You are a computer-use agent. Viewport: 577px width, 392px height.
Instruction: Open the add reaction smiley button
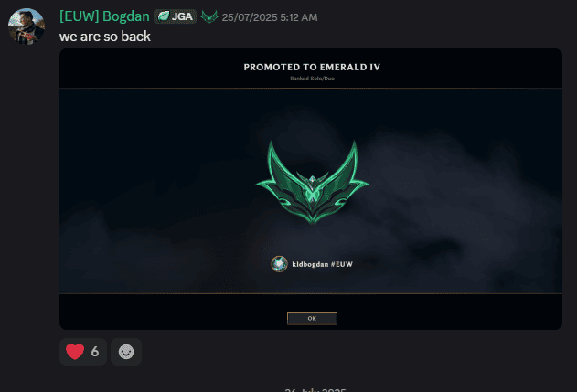click(x=126, y=352)
